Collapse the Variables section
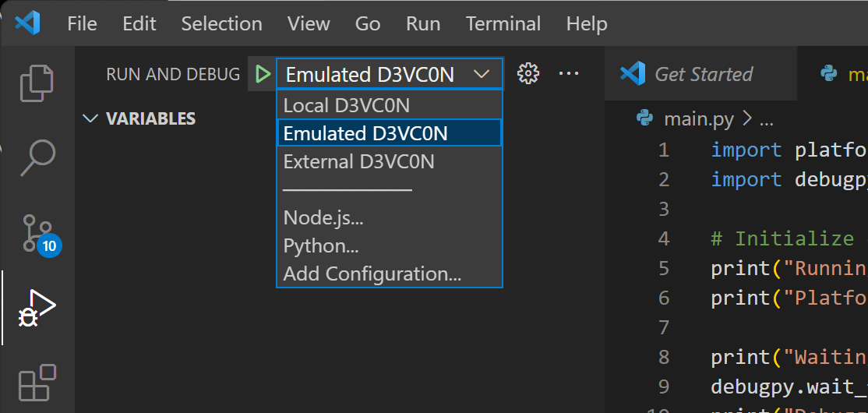This screenshot has width=868, height=413. pos(91,119)
